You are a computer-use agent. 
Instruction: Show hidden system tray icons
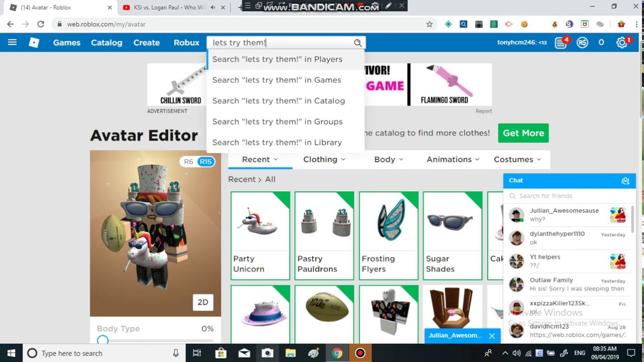pyautogui.click(x=505, y=353)
